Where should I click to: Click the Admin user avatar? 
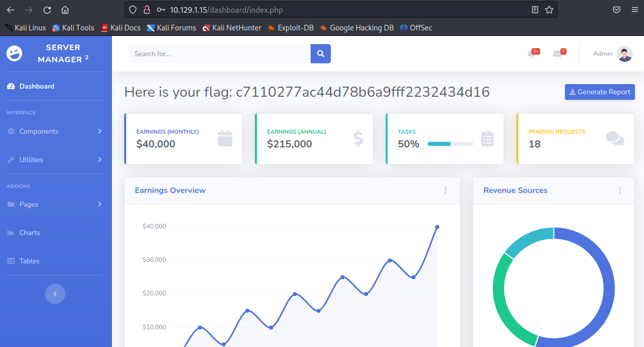(x=625, y=54)
